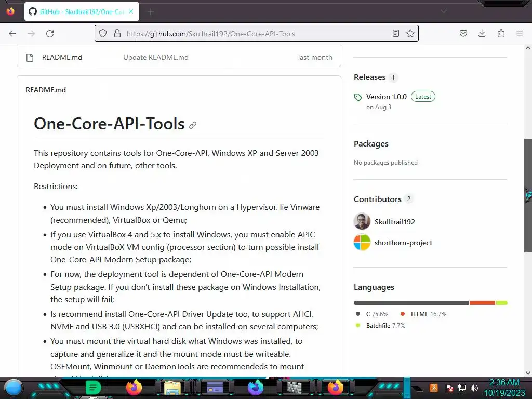Open the Extensions menu
This screenshot has width=532, height=399.
[501, 34]
